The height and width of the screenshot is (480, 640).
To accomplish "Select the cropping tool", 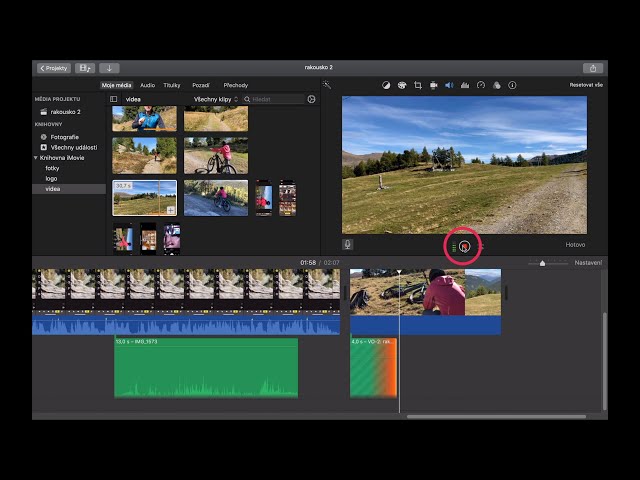I will click(418, 85).
